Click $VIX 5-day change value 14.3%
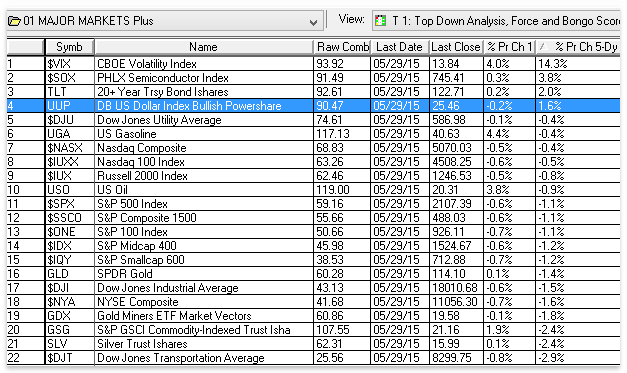Viewport: 627px width, 373px height. [578, 64]
